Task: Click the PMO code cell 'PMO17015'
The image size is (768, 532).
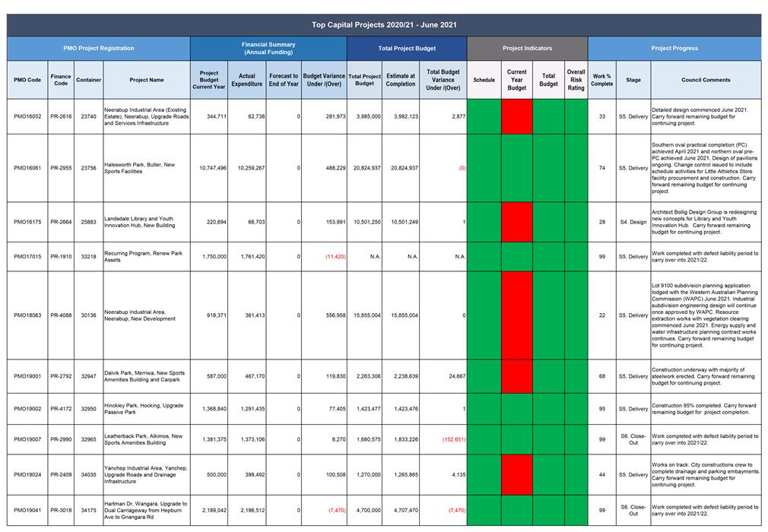Action: point(27,256)
